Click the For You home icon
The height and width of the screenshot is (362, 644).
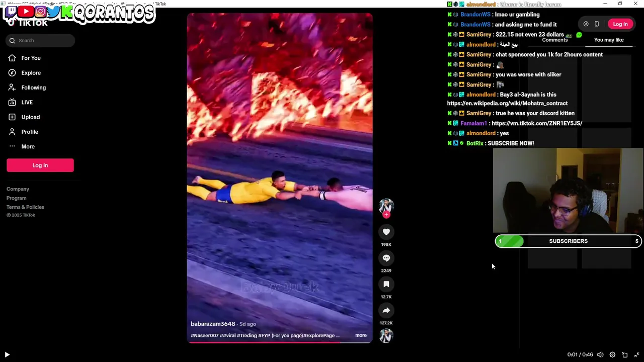coord(12,58)
